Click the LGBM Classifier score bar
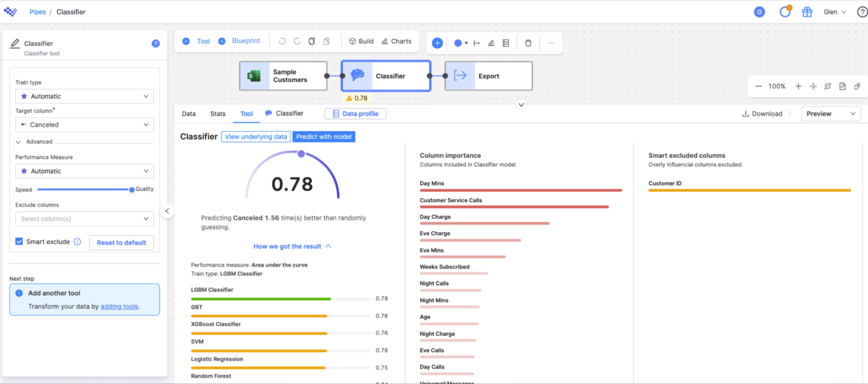Image resolution: width=868 pixels, height=384 pixels. tap(280, 299)
